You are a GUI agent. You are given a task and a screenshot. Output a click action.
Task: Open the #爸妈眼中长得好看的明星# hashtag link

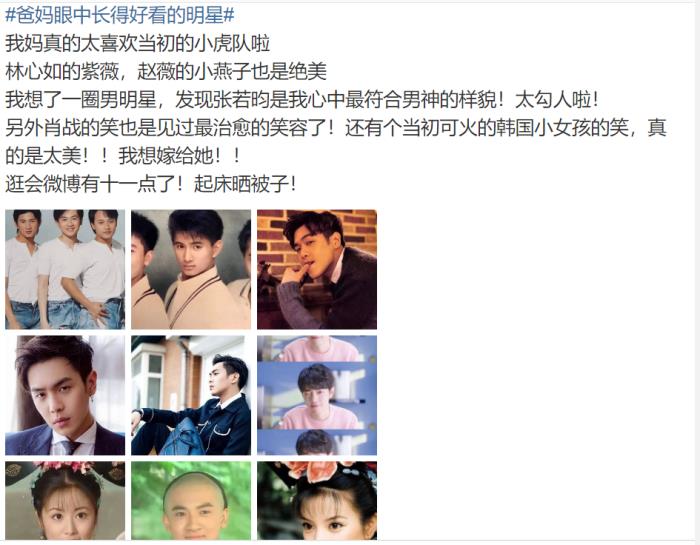(120, 16)
